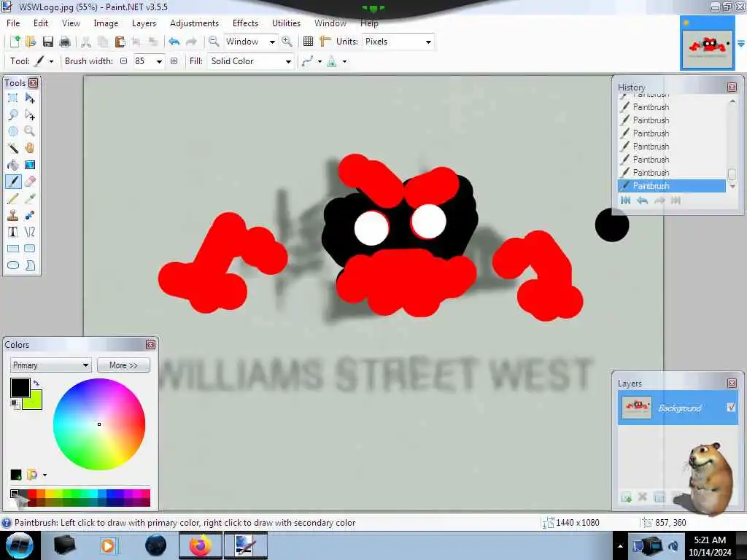Screen dimensions: 747x560
Task: Open the Image menu
Action: click(x=106, y=23)
